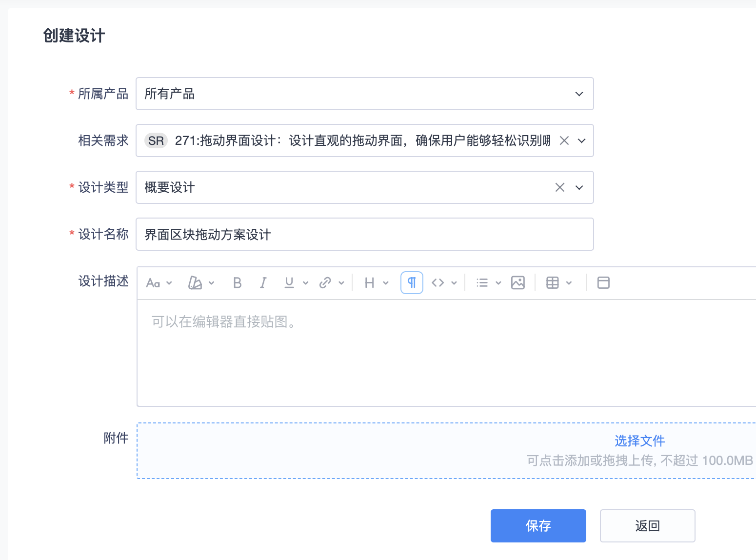Click the code block icon

[438, 283]
